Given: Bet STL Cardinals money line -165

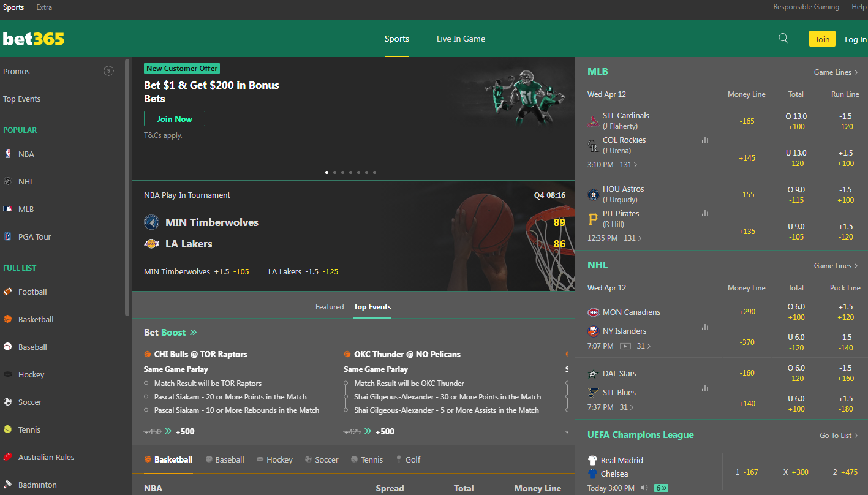Looking at the screenshot, I should click(x=747, y=121).
